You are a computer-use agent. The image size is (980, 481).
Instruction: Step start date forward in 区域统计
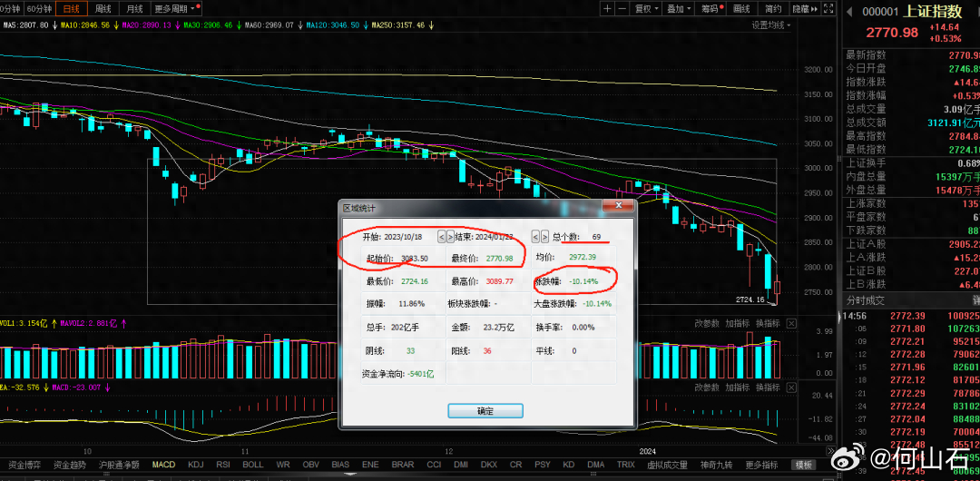(450, 237)
